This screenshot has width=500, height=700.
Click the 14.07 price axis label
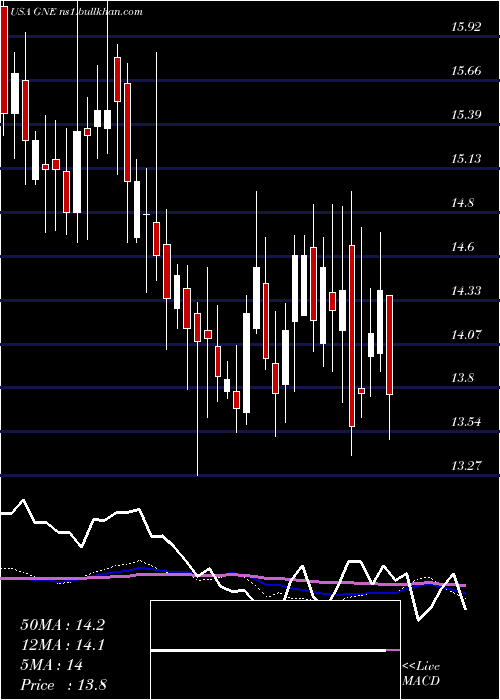(466, 334)
